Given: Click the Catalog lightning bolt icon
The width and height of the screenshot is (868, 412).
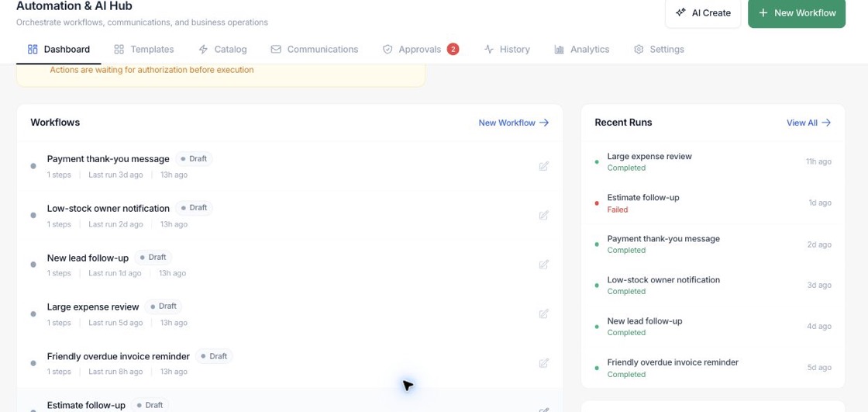Looking at the screenshot, I should [203, 50].
